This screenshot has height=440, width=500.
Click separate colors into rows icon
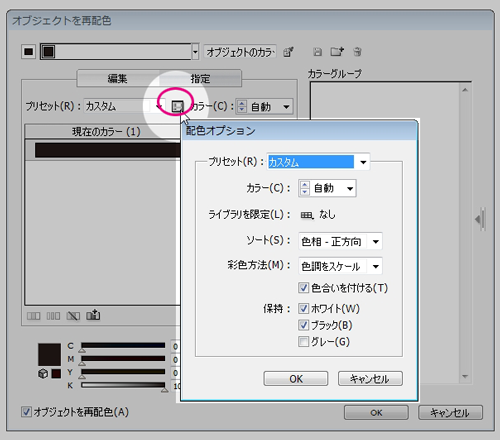point(53,316)
